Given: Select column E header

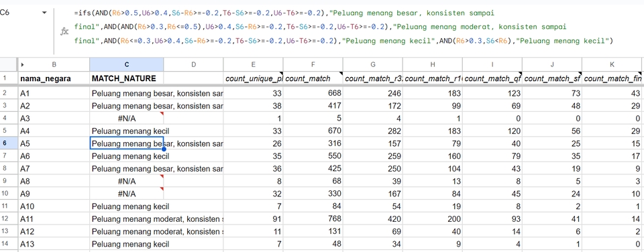Looking at the screenshot, I should click(253, 64).
